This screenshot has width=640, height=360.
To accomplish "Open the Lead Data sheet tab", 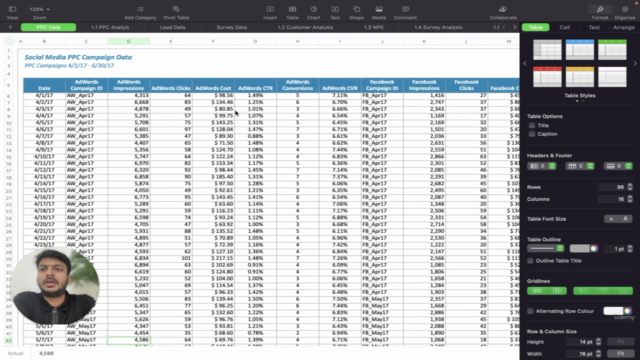I will click(172, 27).
